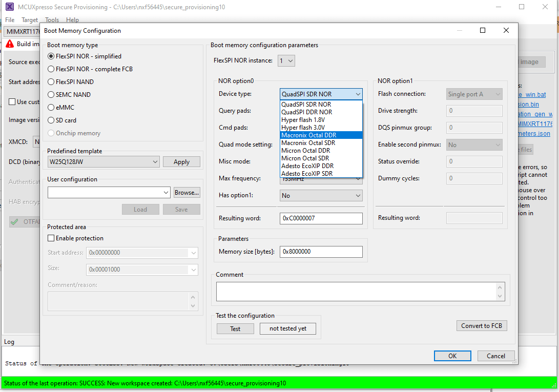Select the MIMXRT117 device tab

21,31
